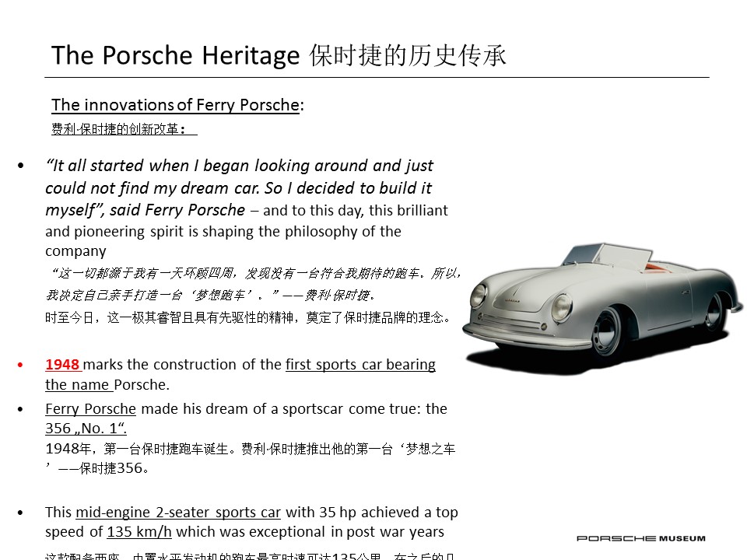Click the red underlined year "1948"
This screenshot has height=560, width=747.
62,364
